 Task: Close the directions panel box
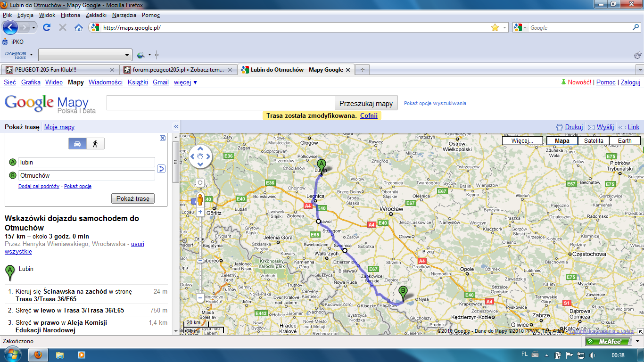click(x=163, y=138)
